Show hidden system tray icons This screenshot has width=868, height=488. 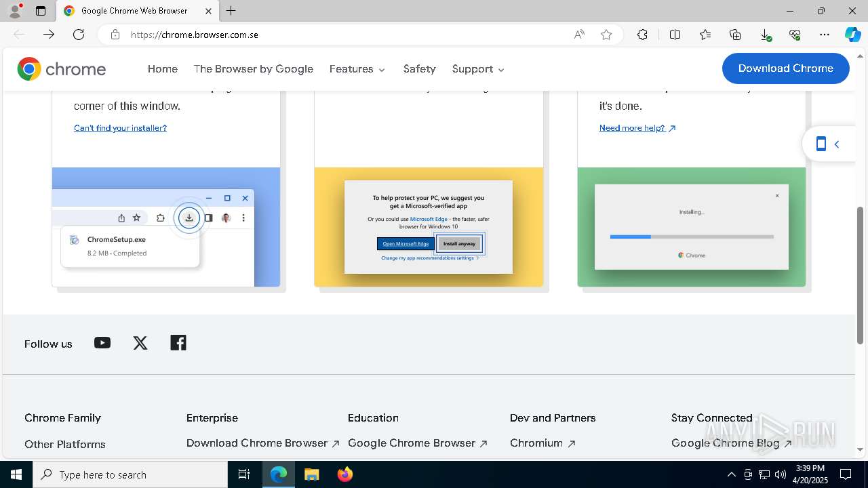pos(731,474)
